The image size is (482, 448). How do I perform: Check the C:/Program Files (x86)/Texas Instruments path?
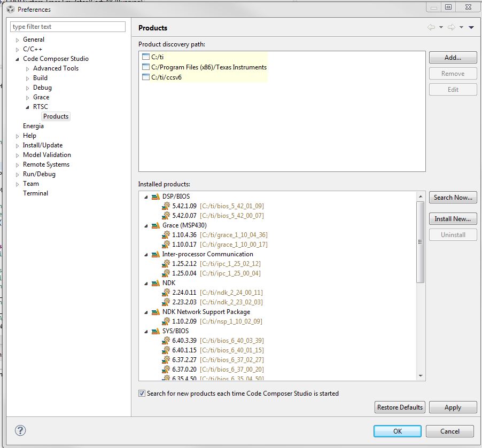coord(145,68)
